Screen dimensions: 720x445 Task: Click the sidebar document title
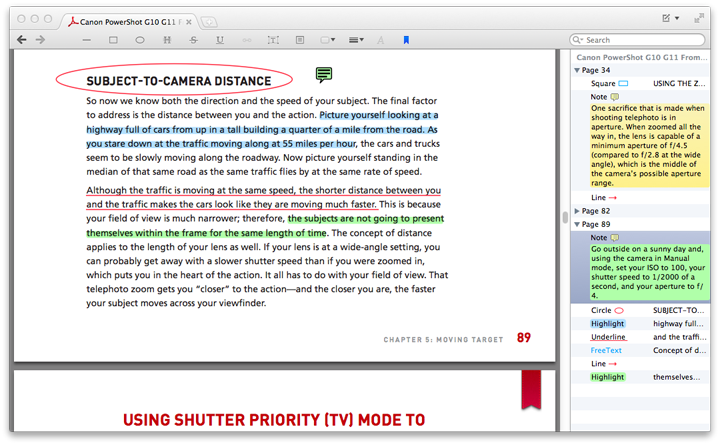click(x=641, y=57)
